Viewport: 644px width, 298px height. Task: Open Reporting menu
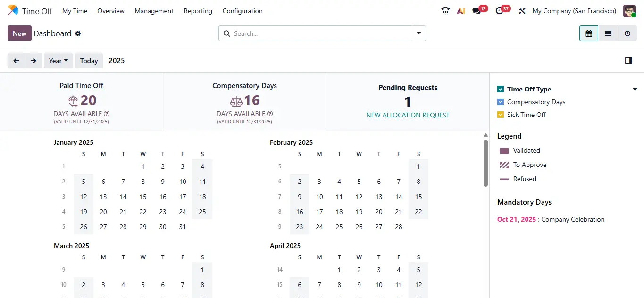tap(198, 11)
